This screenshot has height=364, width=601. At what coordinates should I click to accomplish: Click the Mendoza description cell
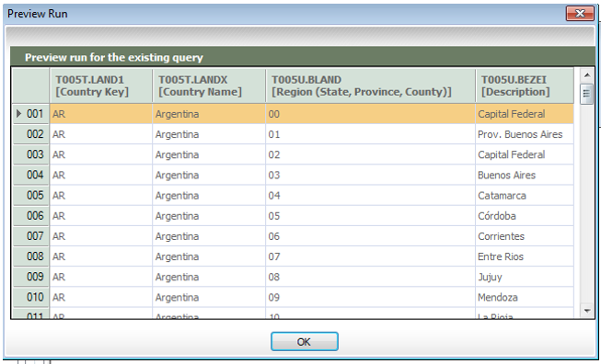coord(525,297)
